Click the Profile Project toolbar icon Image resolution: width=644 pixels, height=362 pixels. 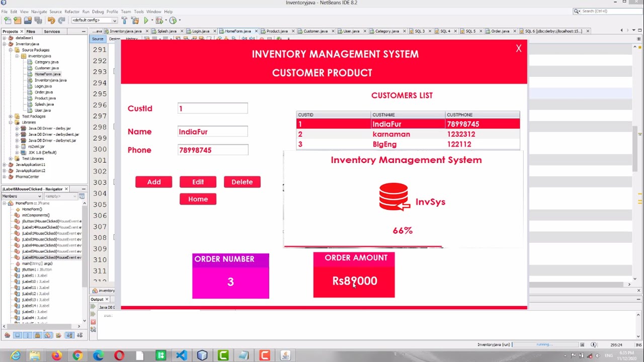(173, 20)
